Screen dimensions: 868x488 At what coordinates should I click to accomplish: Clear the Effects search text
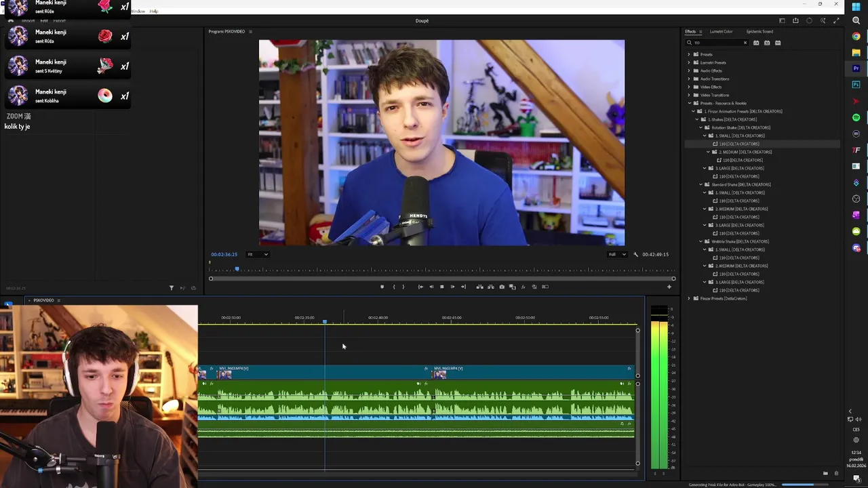pos(745,43)
